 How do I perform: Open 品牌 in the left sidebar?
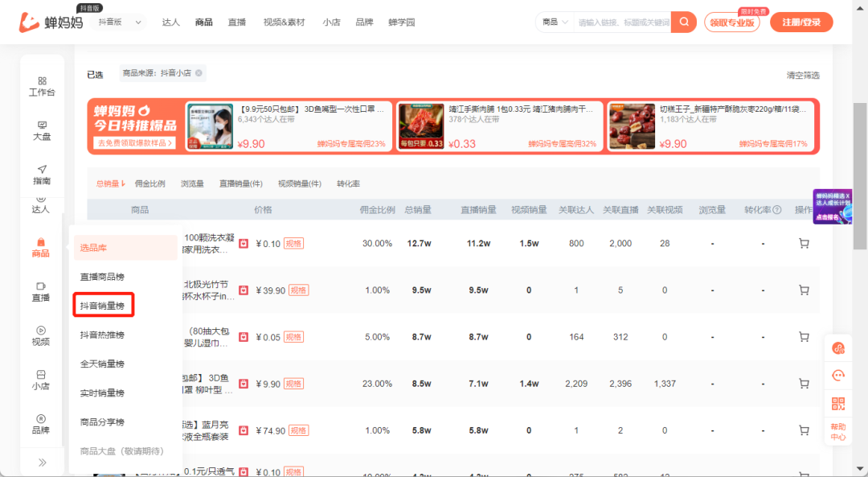coord(40,425)
